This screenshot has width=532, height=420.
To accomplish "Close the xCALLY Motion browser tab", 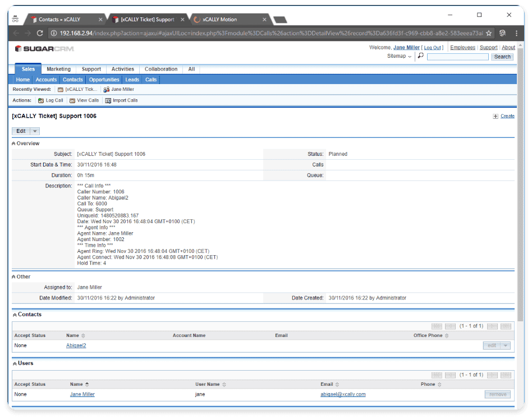I will 264,20.
